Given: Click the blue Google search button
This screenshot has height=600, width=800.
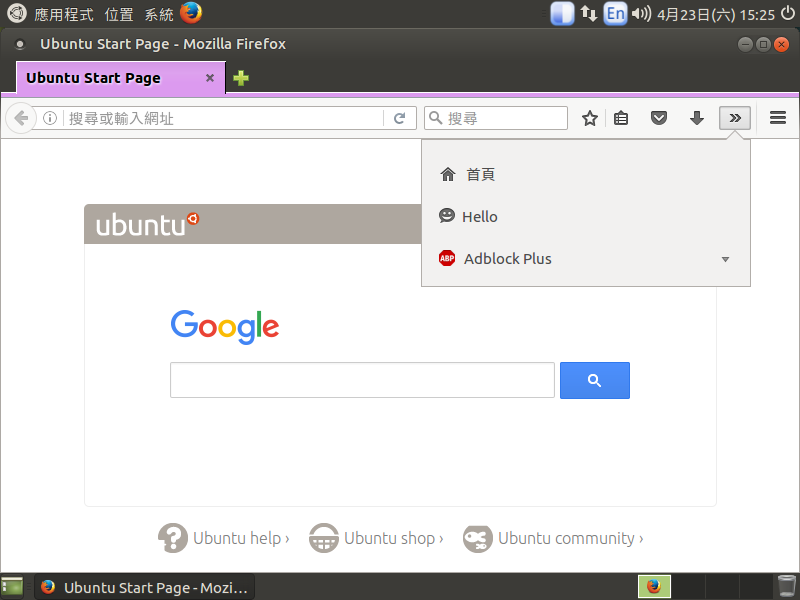Looking at the screenshot, I should [595, 380].
